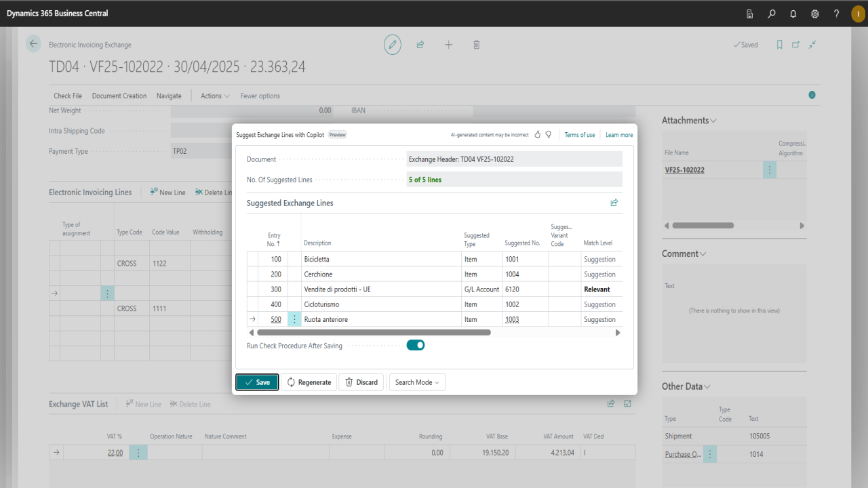Click the trash delete icon in the page header
This screenshot has height=488, width=868.
click(x=477, y=45)
